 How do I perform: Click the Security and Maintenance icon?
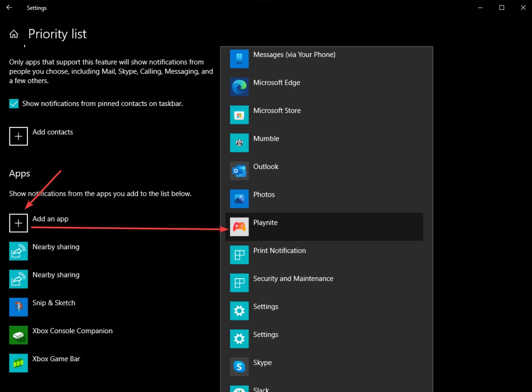click(x=239, y=283)
